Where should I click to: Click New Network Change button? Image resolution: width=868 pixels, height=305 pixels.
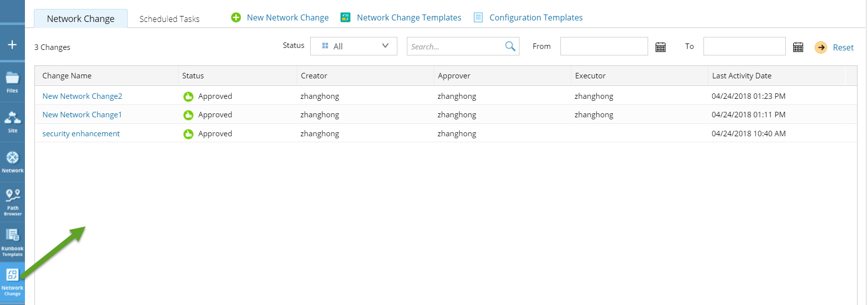tap(280, 17)
